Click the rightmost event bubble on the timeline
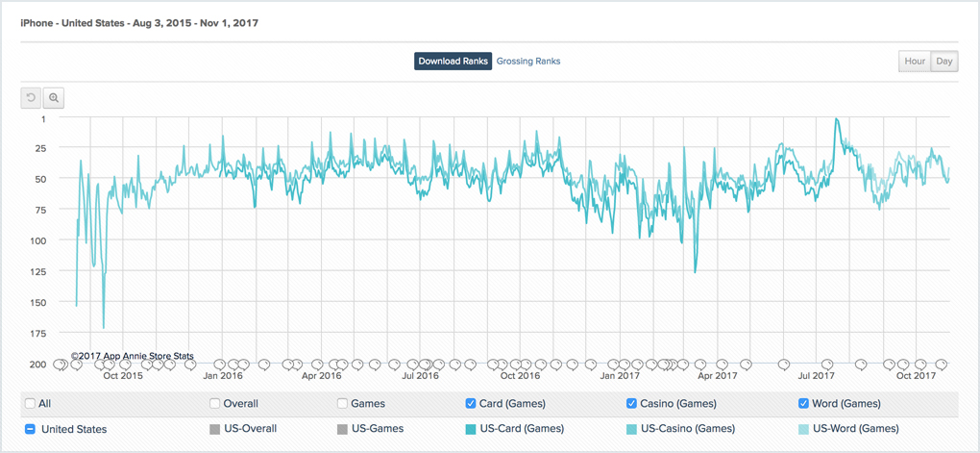The width and height of the screenshot is (980, 453). click(x=943, y=365)
